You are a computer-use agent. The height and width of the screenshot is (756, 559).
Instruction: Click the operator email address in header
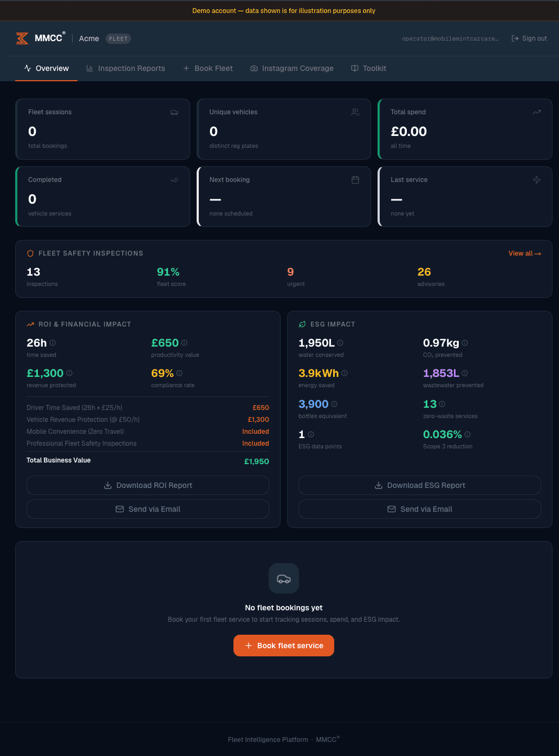click(x=450, y=38)
